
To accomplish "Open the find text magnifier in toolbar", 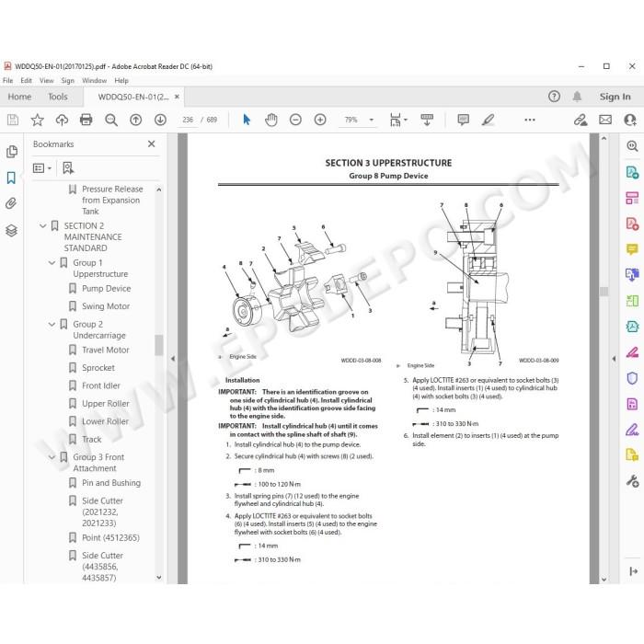I will (111, 120).
